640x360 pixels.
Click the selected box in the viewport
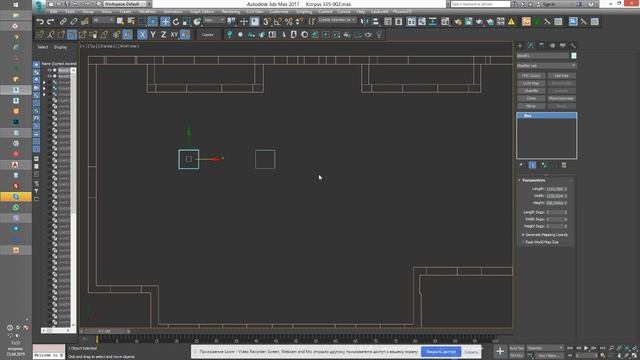click(x=189, y=159)
